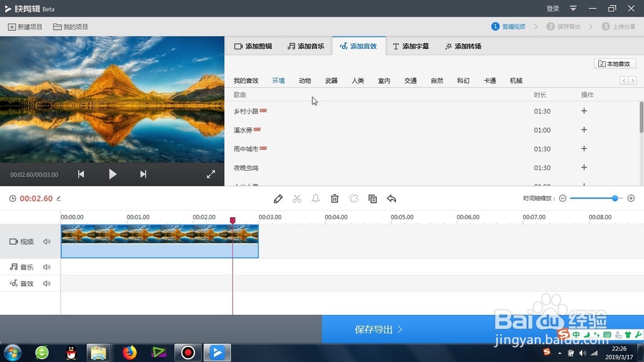Jump to previous frame in preview

click(x=81, y=174)
